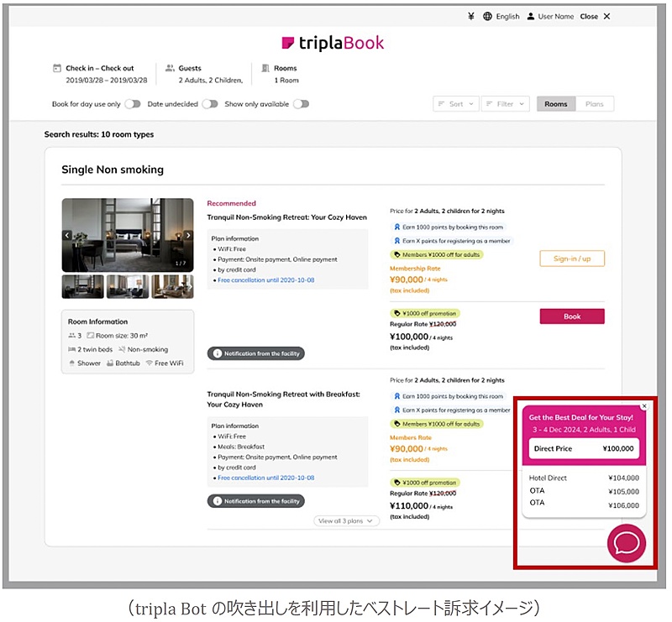Click the Search results: 10 room types text
Image resolution: width=672 pixels, height=622 pixels.
tap(99, 134)
